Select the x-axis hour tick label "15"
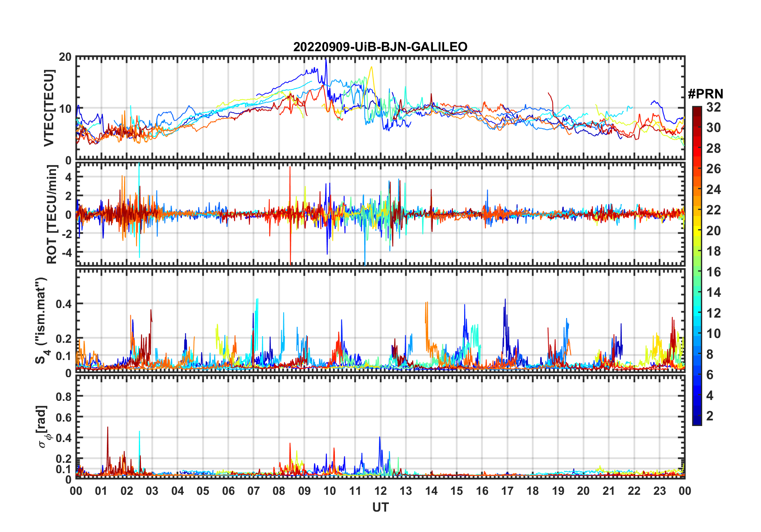 point(457,491)
